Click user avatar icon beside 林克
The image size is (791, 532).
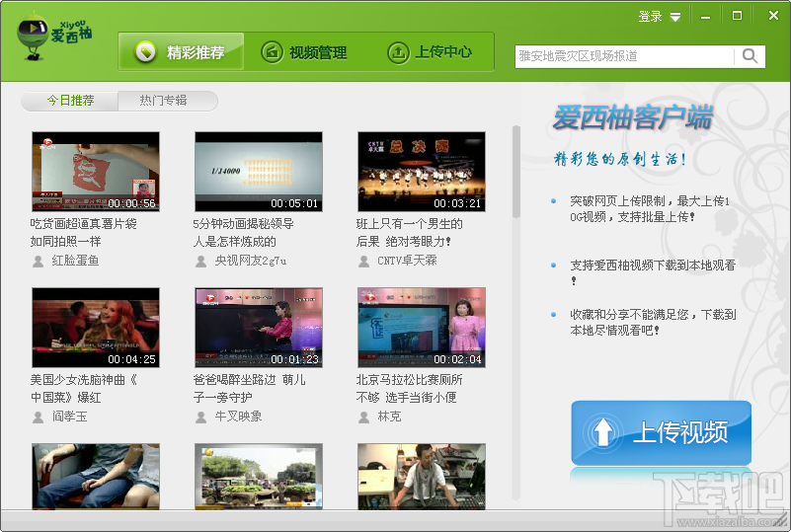click(363, 418)
